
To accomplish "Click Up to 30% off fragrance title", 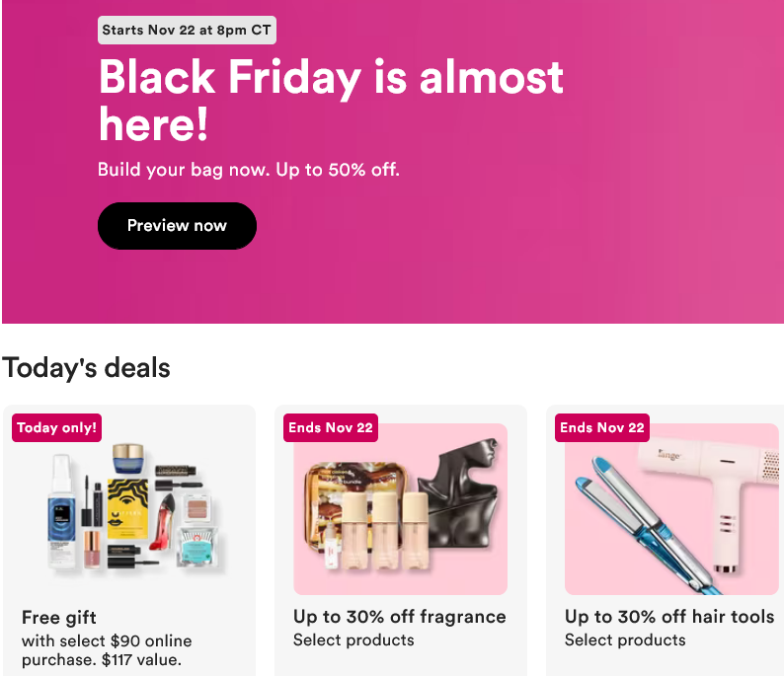I will [x=399, y=617].
